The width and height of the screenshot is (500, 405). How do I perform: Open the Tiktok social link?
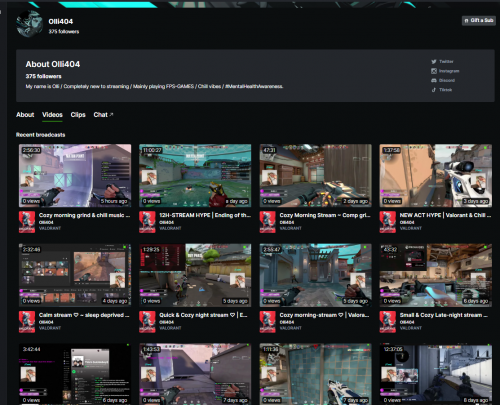(442, 90)
